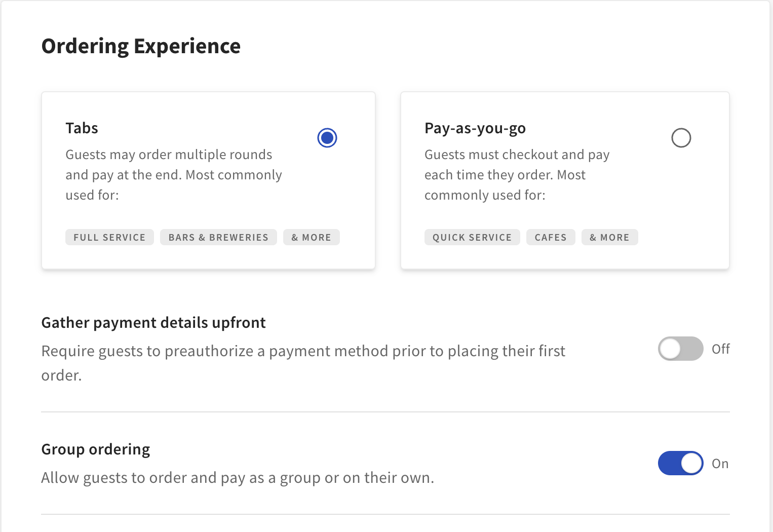This screenshot has height=532, width=773.
Task: Select the Tabs ordering radio button
Action: click(327, 137)
